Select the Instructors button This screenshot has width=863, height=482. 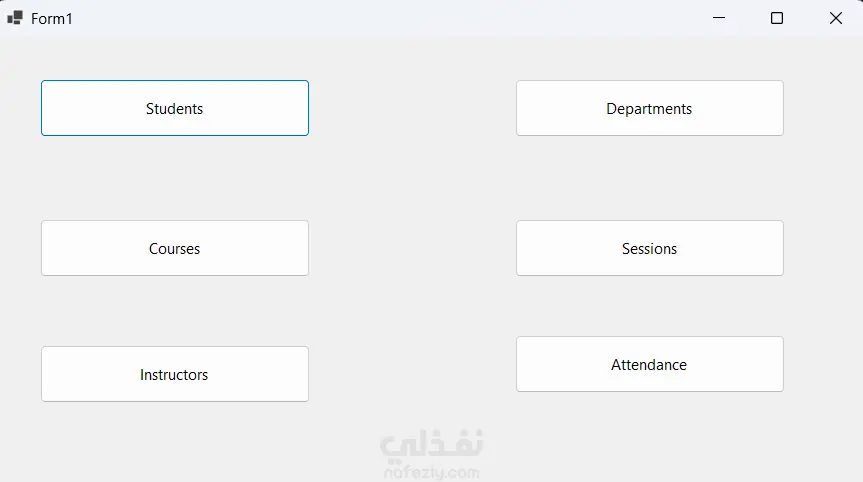[x=175, y=374]
